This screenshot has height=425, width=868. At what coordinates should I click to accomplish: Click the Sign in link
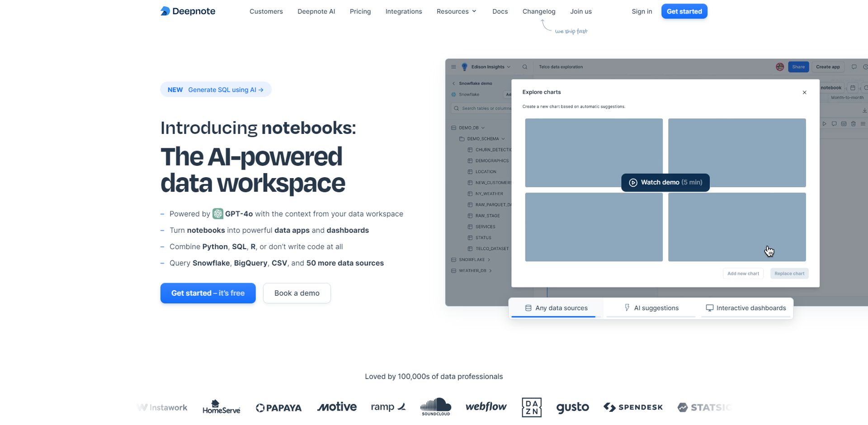click(x=642, y=11)
